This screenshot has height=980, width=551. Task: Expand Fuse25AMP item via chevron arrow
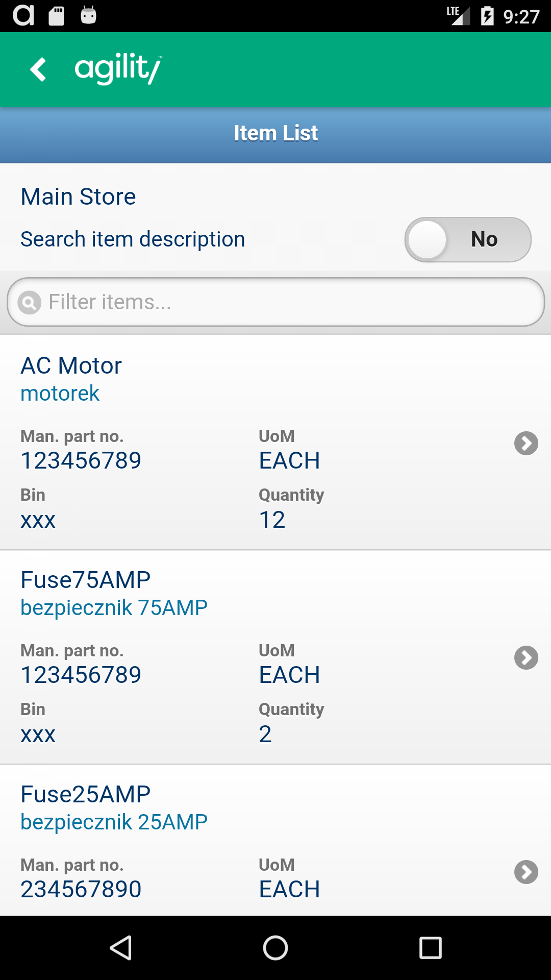[x=526, y=872]
